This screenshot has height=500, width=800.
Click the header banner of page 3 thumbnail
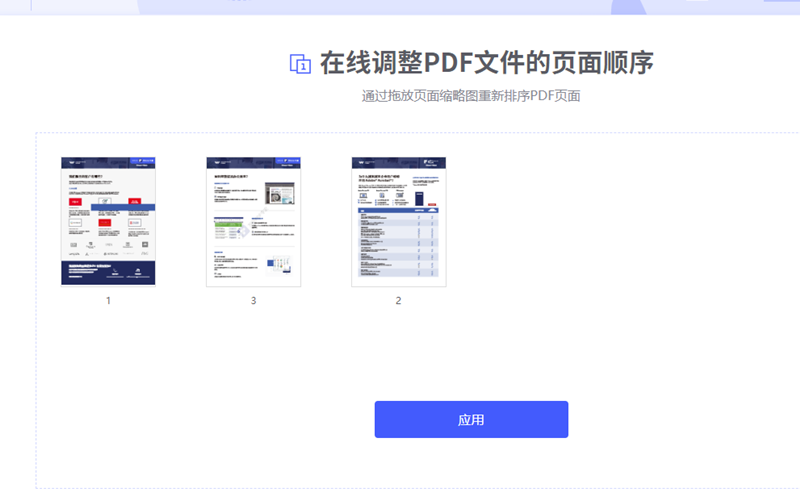[253, 162]
